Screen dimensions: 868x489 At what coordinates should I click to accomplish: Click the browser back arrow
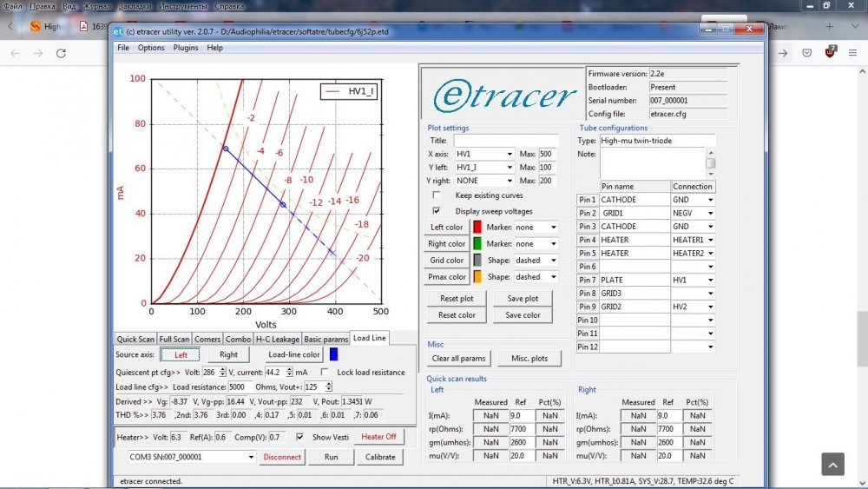pos(16,53)
